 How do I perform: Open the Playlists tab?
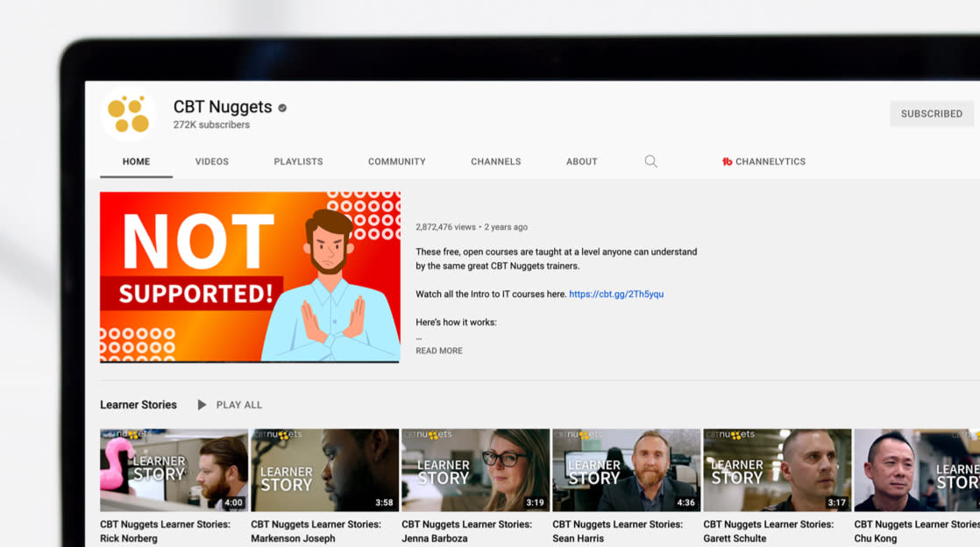pyautogui.click(x=298, y=161)
